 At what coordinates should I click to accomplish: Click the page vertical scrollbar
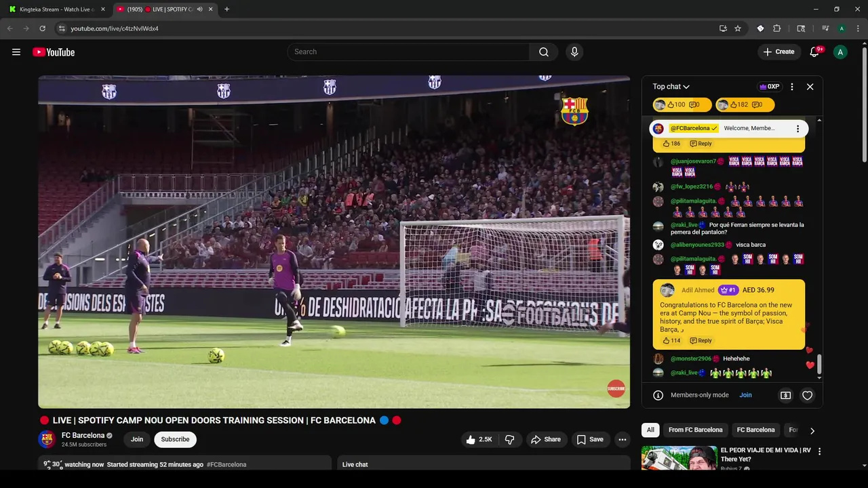864,105
